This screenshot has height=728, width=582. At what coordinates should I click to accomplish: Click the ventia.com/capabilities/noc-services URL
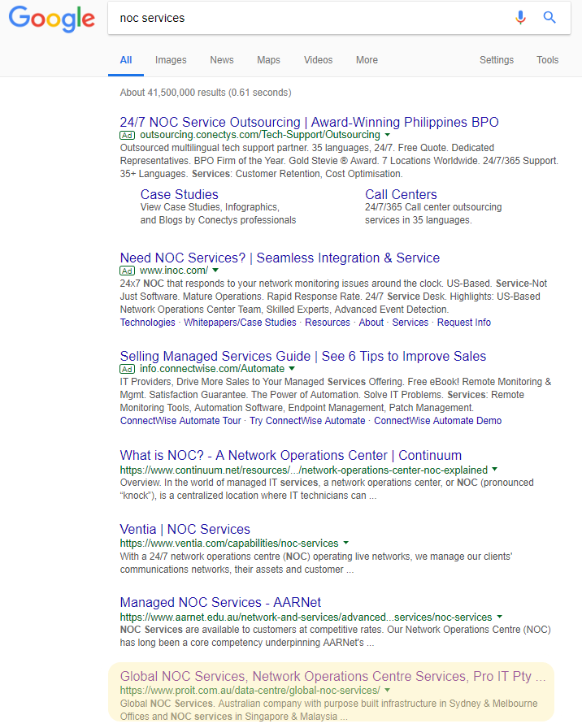tap(229, 544)
